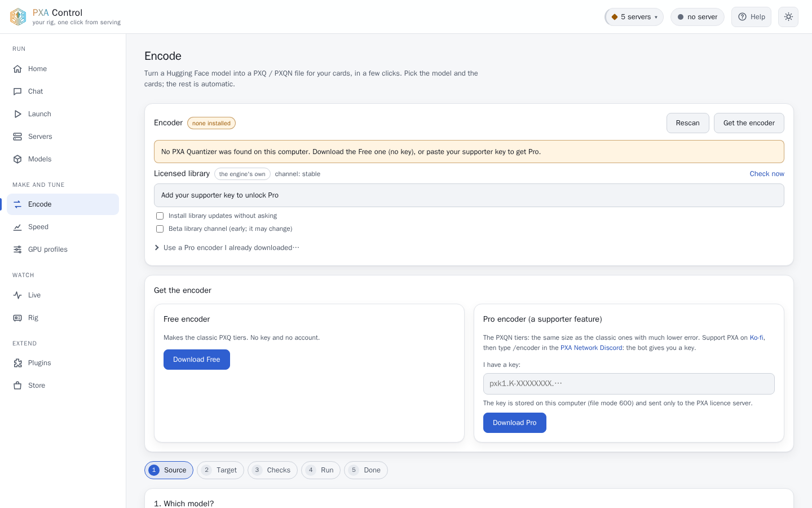The height and width of the screenshot is (508, 812).
Task: Click the 'No PXA Quantizer was found' warning
Action: tap(469, 152)
